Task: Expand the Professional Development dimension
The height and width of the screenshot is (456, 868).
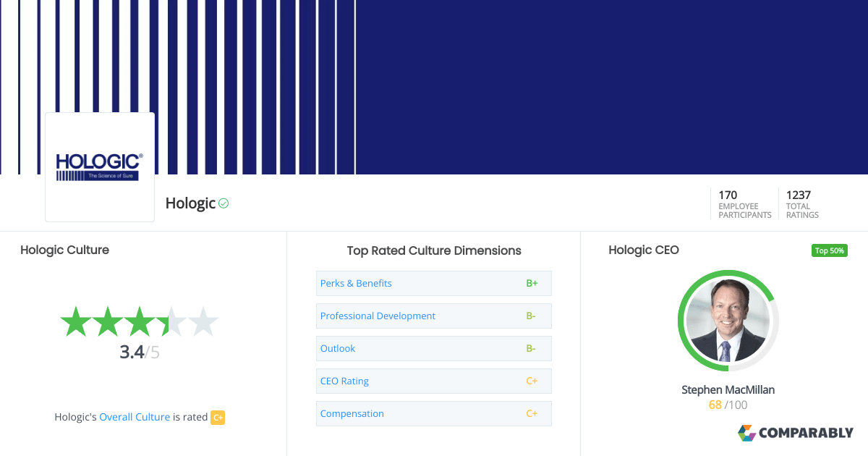Action: pos(378,316)
